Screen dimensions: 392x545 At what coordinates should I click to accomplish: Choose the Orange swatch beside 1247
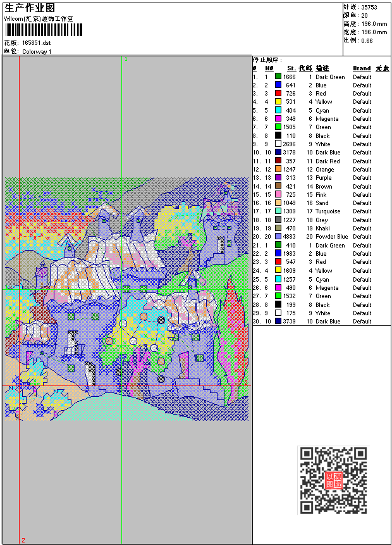pyautogui.click(x=278, y=169)
